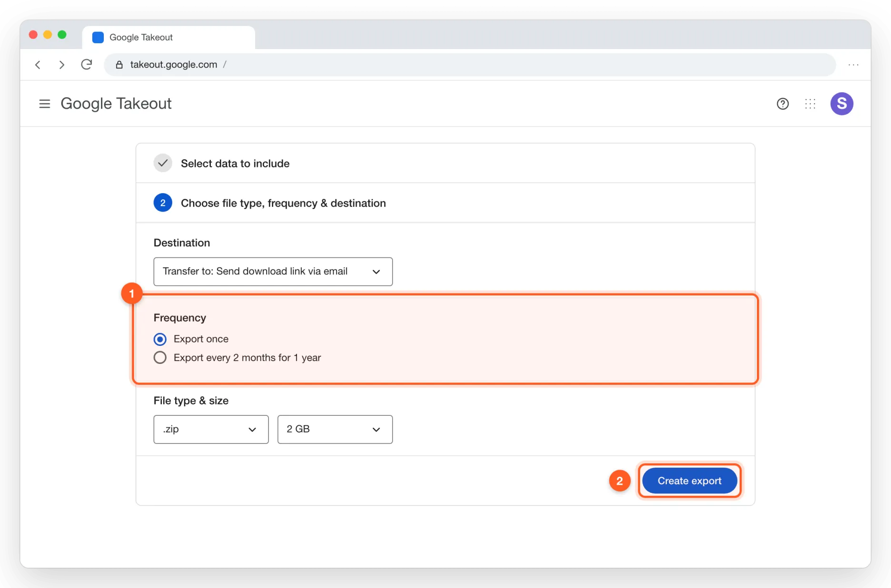Click the lock icon in the address bar
Image resolution: width=891 pixels, height=588 pixels.
coord(119,65)
